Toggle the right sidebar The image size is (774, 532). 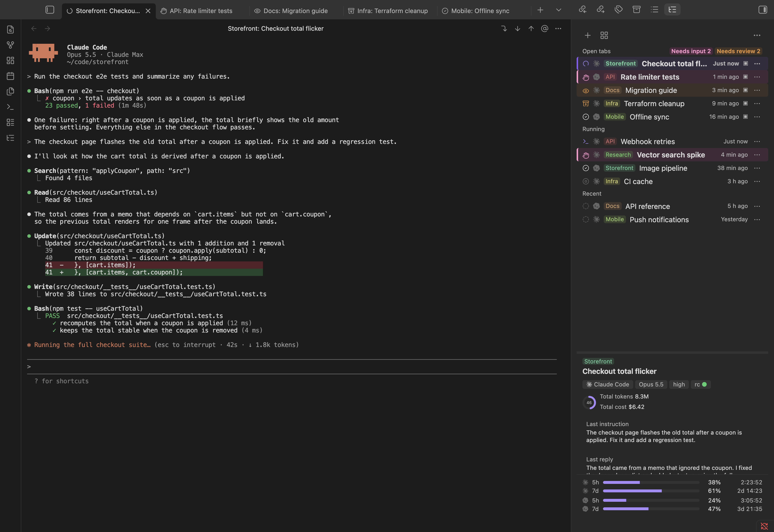coord(763,10)
